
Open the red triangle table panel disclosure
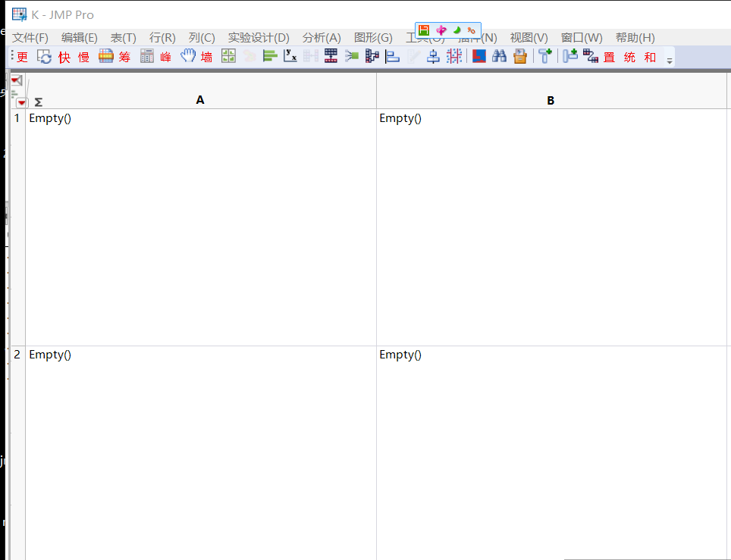[x=17, y=80]
